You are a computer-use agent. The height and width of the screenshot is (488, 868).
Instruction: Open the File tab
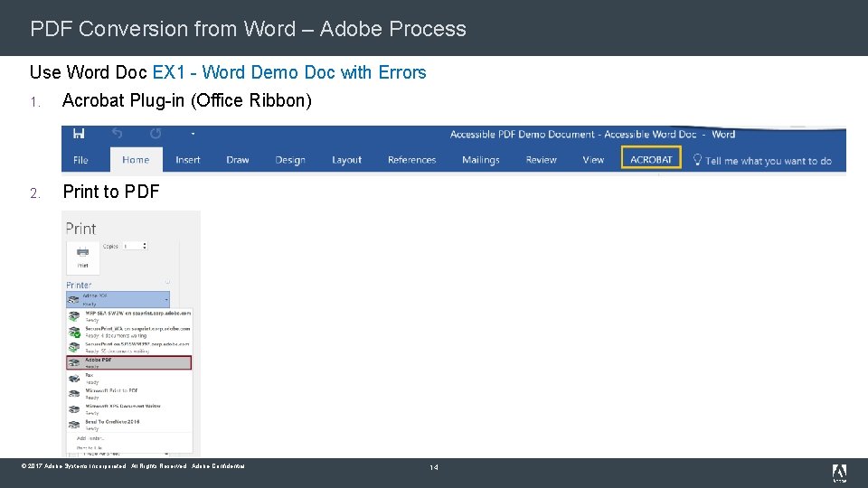(x=80, y=160)
